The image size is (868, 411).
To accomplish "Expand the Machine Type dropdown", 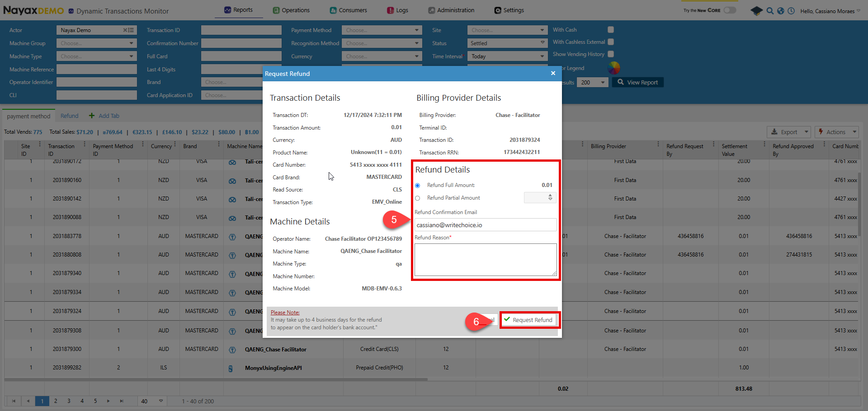I will pyautogui.click(x=97, y=56).
